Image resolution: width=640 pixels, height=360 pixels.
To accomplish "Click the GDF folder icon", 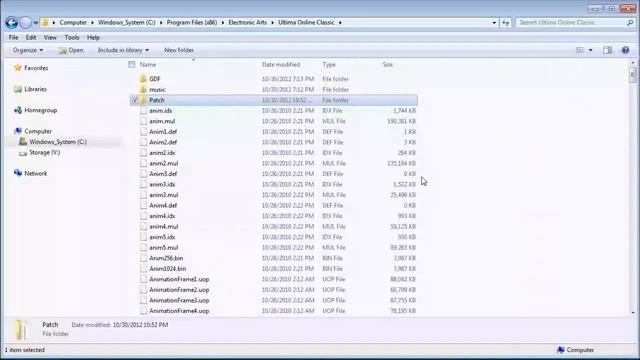I will 143,79.
